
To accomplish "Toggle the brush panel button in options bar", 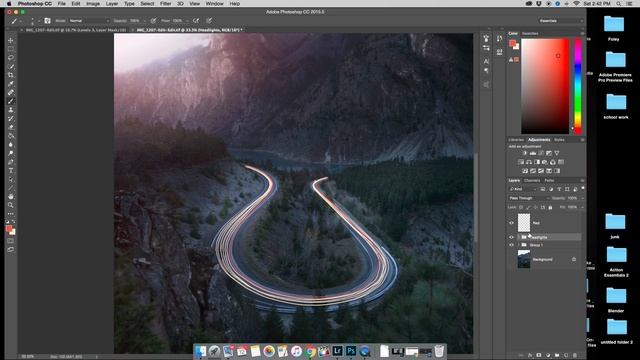I will (47, 20).
